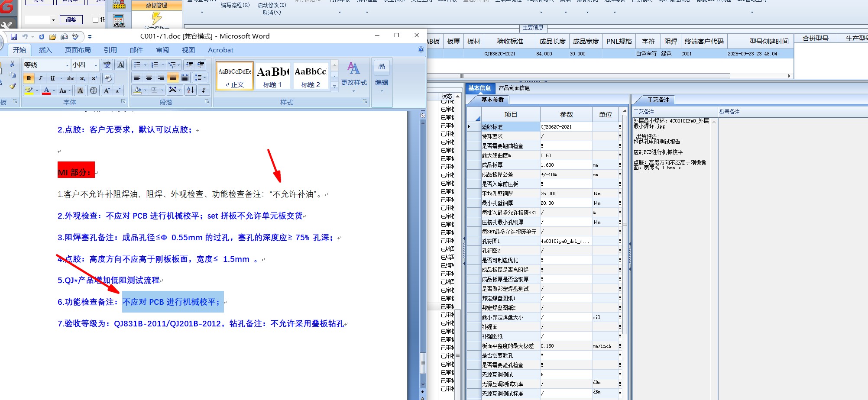Open a file via Word's quick access folder icon
Image resolution: width=868 pixels, height=400 pixels.
53,37
